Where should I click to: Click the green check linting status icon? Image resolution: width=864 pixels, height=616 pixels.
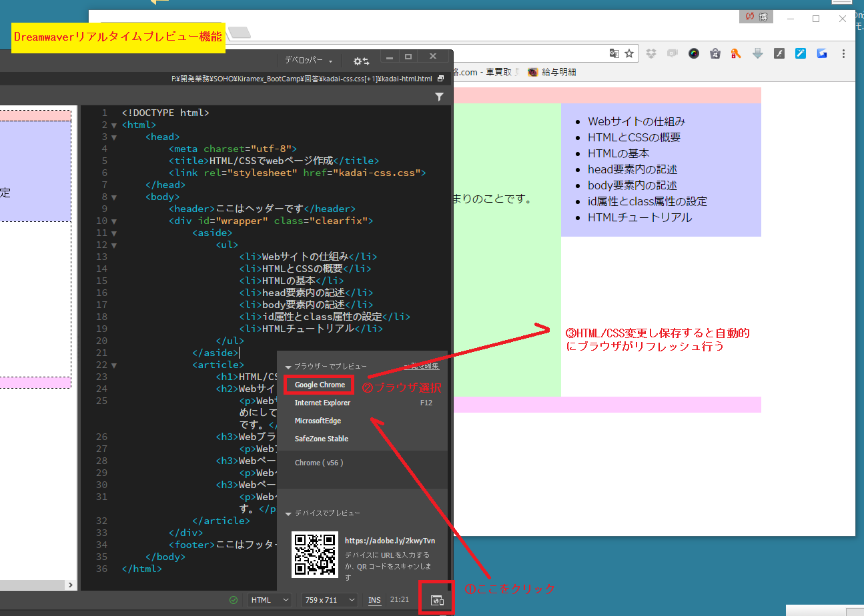[x=234, y=600]
